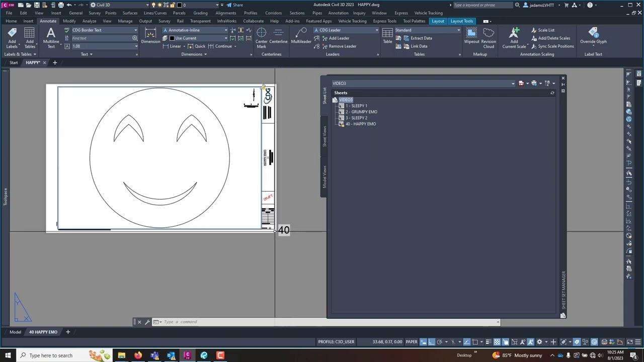Refresh the Sheets list

point(552,93)
